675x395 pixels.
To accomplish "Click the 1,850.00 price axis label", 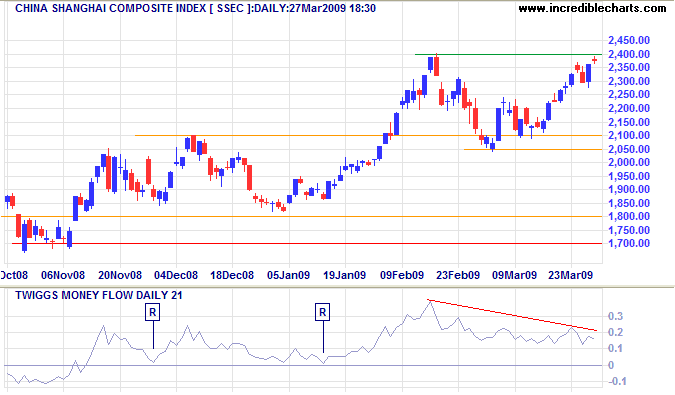I will tap(629, 203).
